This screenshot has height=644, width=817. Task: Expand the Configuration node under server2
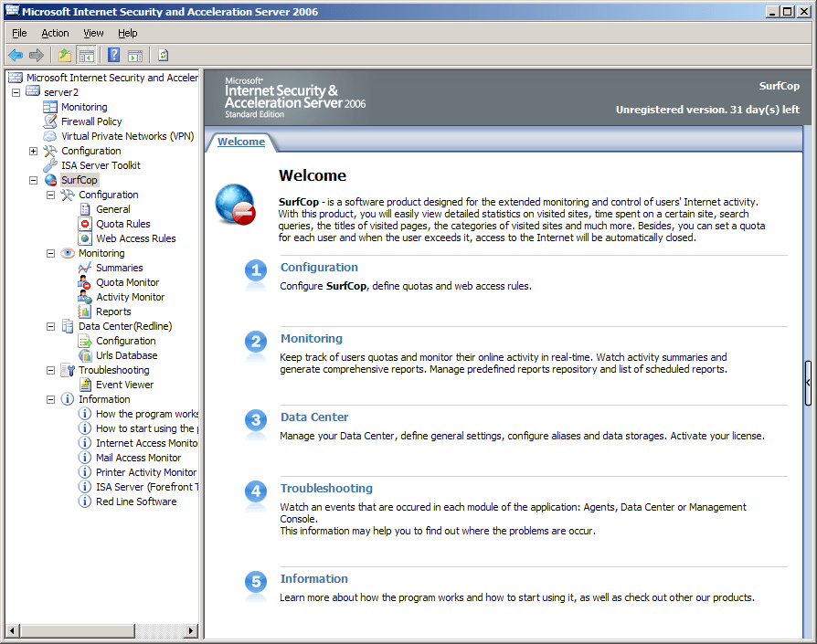[x=33, y=151]
